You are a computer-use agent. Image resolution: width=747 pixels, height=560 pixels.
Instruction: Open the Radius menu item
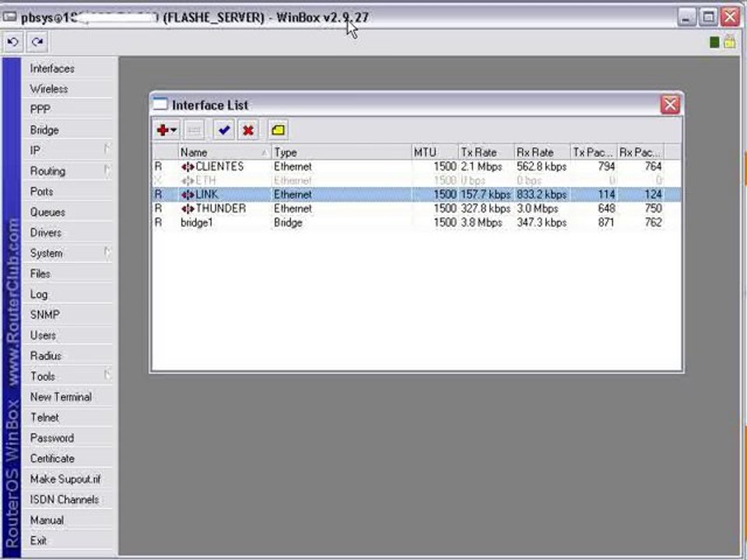click(68, 355)
